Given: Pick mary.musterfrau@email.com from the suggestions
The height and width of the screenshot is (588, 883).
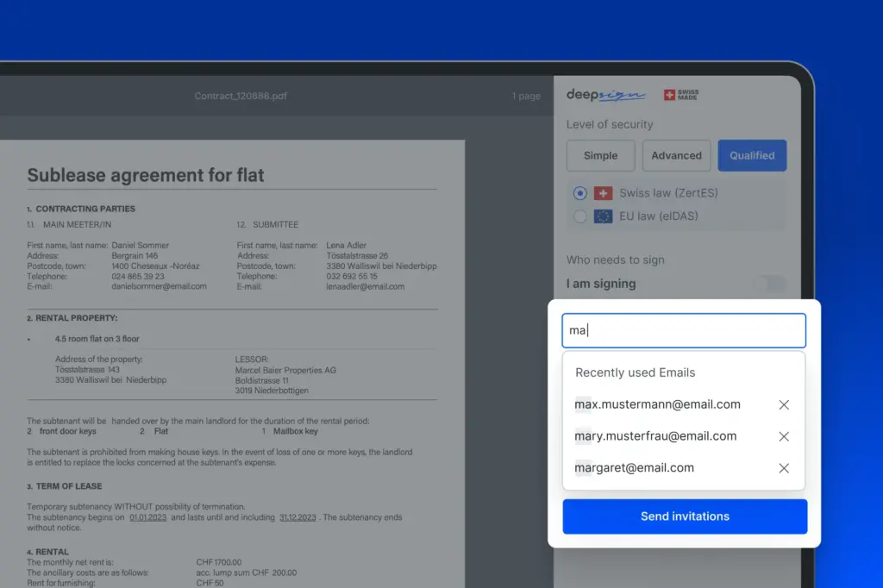Looking at the screenshot, I should [x=655, y=436].
